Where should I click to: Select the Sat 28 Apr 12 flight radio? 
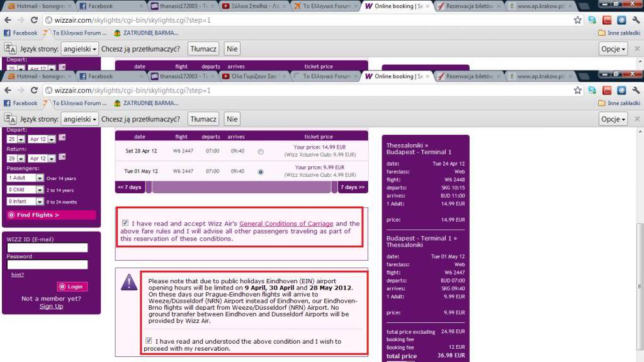pyautogui.click(x=261, y=152)
